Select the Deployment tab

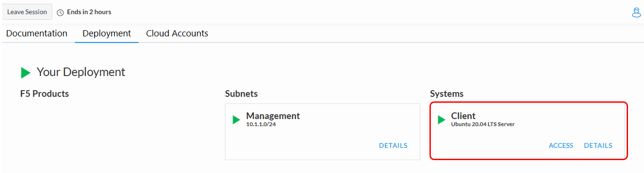click(107, 33)
